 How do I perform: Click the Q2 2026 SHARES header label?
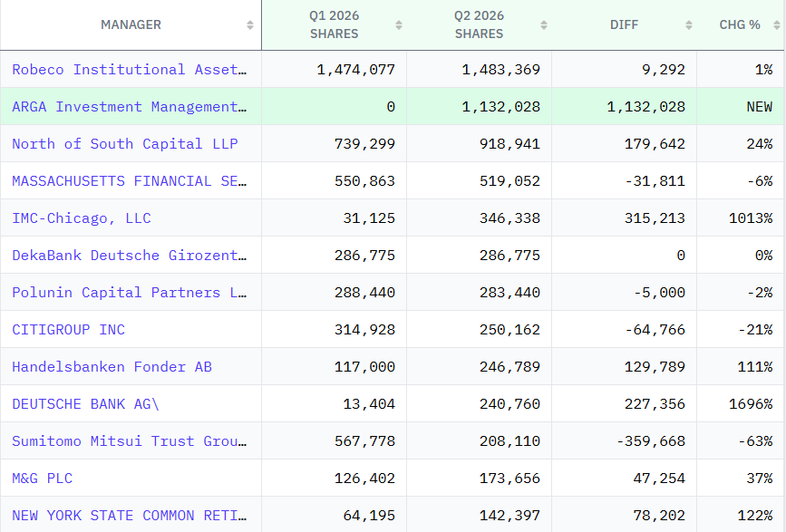pyautogui.click(x=479, y=24)
